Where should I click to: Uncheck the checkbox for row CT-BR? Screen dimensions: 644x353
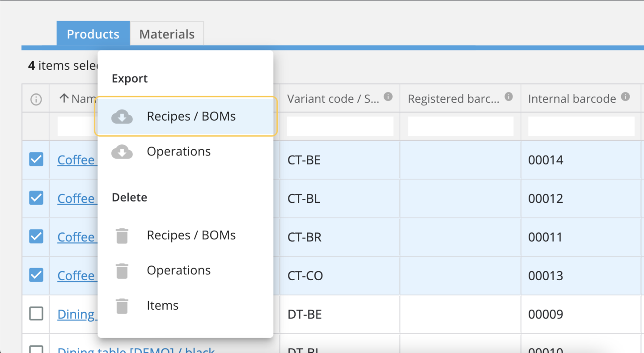click(x=36, y=236)
